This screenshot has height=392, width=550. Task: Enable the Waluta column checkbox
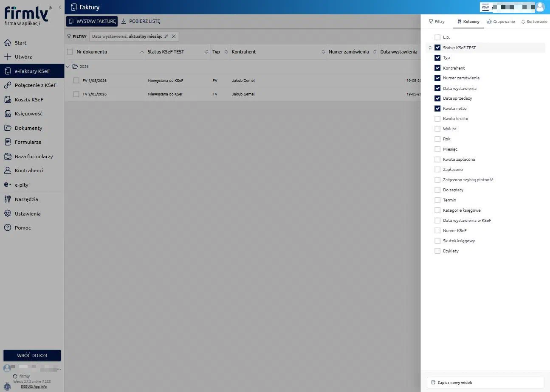click(437, 129)
